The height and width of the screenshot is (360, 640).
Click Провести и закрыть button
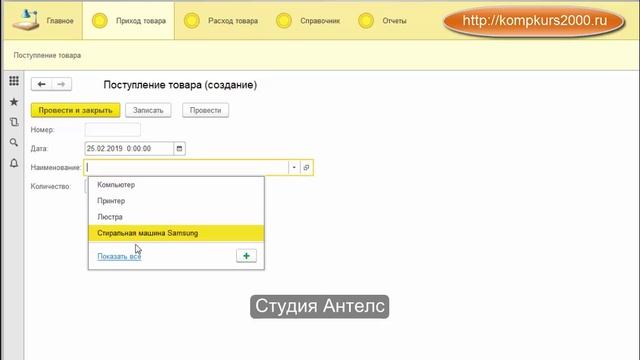pyautogui.click(x=76, y=110)
